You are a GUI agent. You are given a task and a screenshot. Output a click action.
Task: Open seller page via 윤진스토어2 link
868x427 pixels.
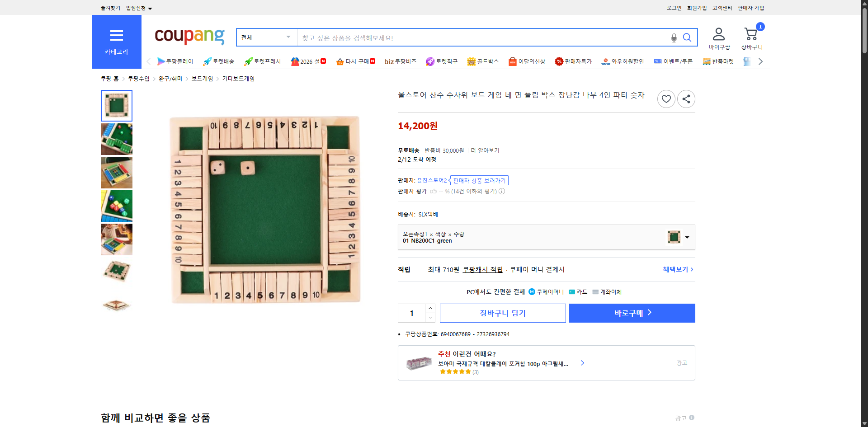point(431,180)
